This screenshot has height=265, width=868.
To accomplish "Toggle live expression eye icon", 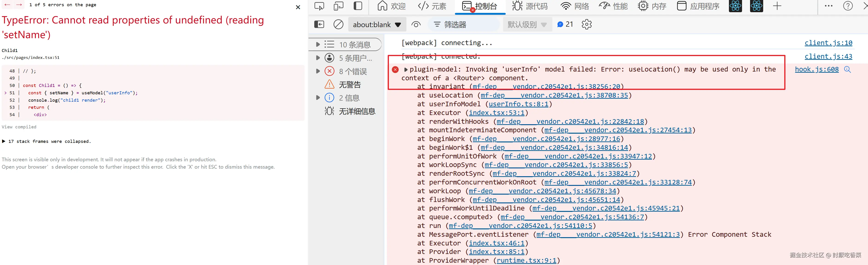I will (x=416, y=24).
